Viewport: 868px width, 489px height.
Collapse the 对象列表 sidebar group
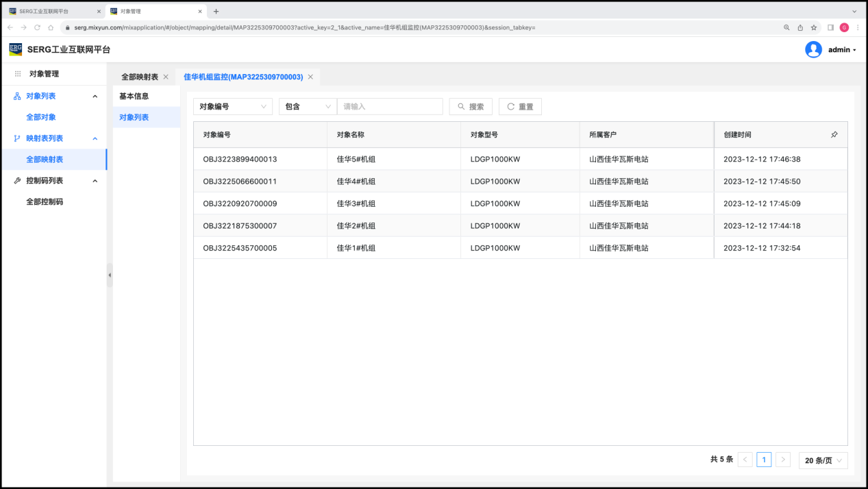click(95, 97)
